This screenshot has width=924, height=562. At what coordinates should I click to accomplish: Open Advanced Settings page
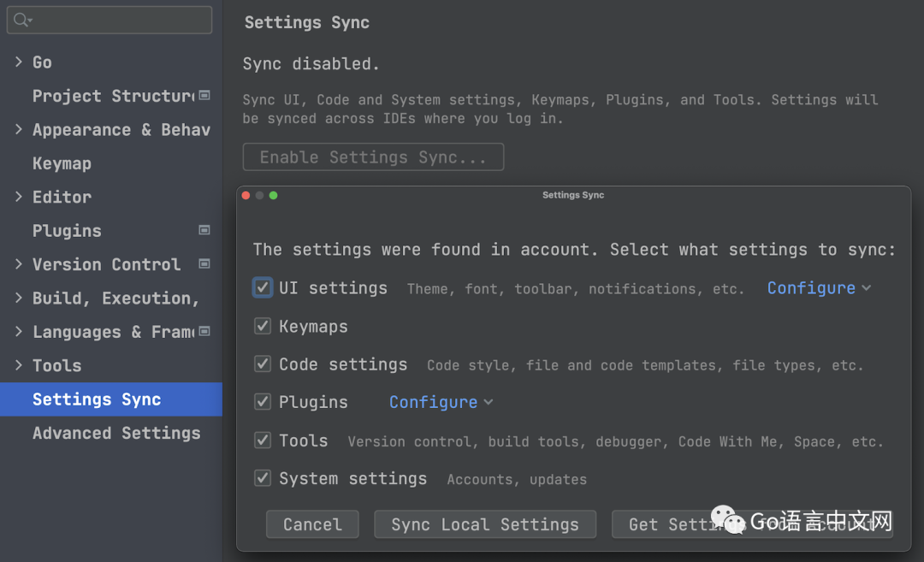click(x=116, y=433)
